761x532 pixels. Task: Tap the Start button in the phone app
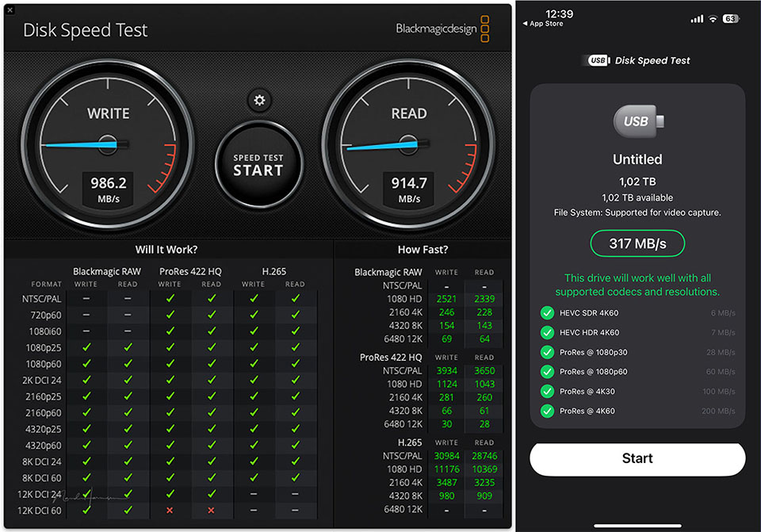tap(637, 459)
